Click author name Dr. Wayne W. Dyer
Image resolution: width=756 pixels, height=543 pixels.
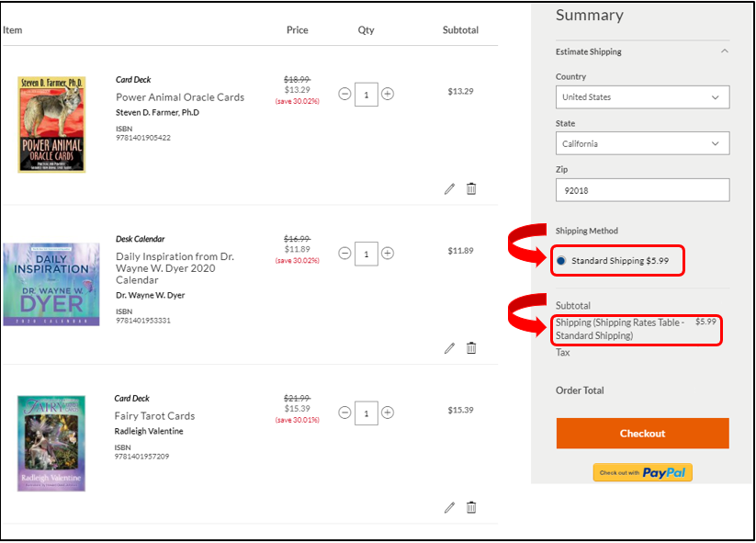tap(150, 295)
